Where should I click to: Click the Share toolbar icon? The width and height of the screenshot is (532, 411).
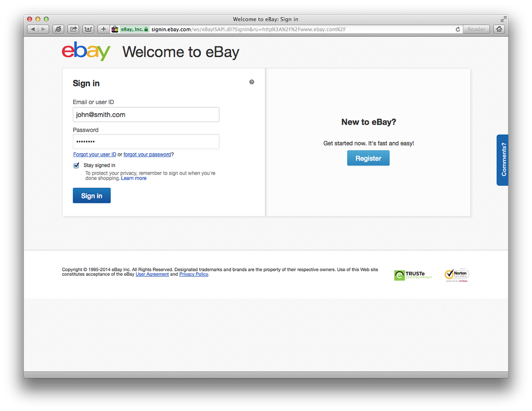73,29
